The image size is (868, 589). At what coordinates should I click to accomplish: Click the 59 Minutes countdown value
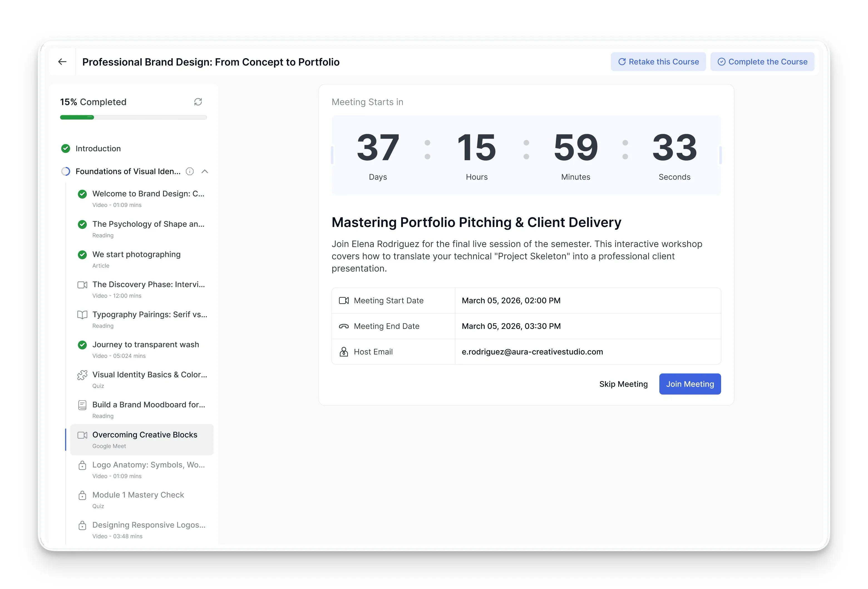(x=576, y=147)
